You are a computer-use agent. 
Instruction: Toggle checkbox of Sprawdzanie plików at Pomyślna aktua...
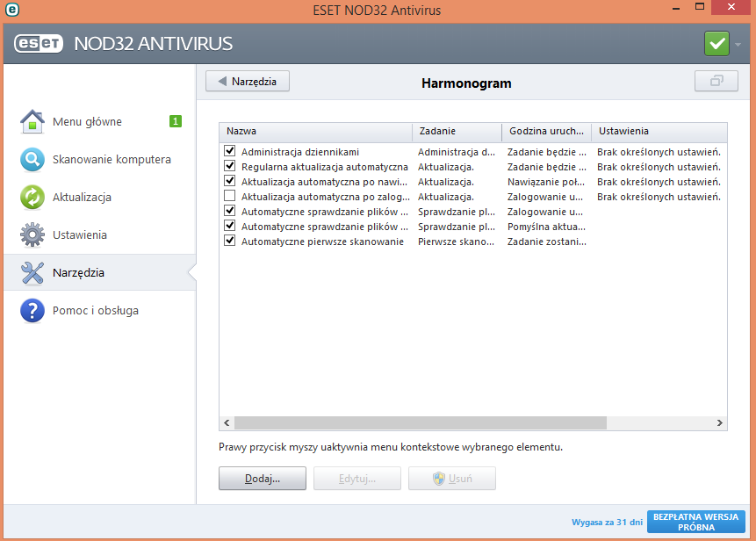pyautogui.click(x=230, y=226)
